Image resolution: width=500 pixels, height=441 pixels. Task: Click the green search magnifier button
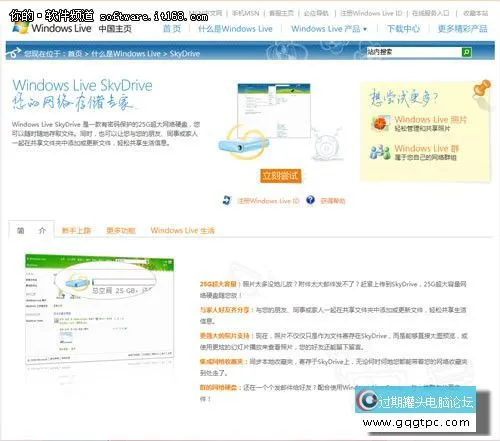click(x=466, y=52)
